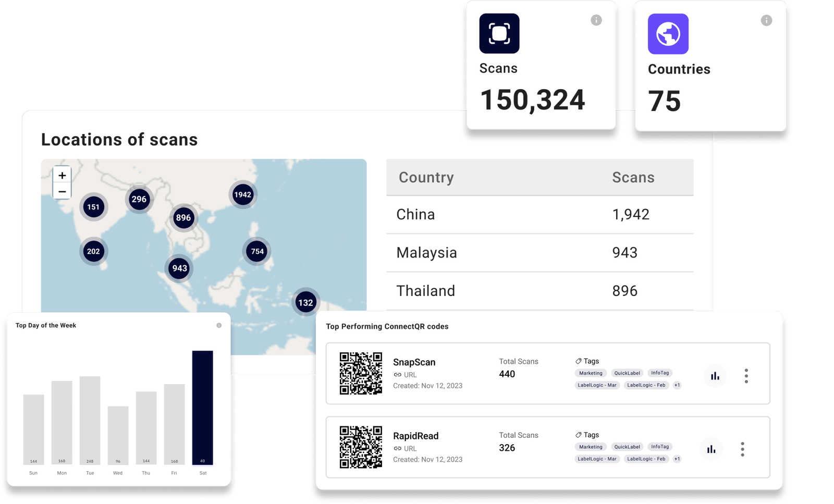The height and width of the screenshot is (504, 834).
Task: Expand hidden tags with the +1 chip
Action: point(677,385)
